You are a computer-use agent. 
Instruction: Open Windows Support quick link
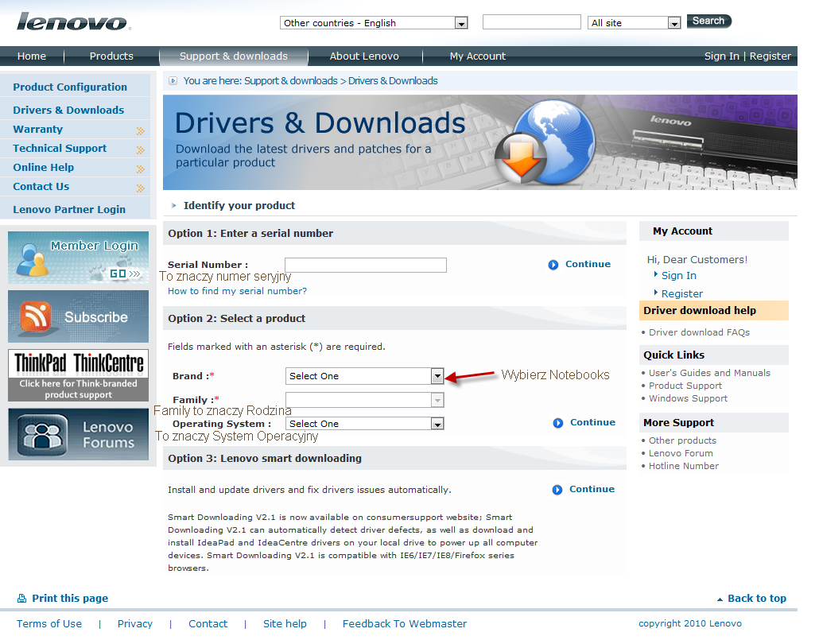pyautogui.click(x=688, y=398)
